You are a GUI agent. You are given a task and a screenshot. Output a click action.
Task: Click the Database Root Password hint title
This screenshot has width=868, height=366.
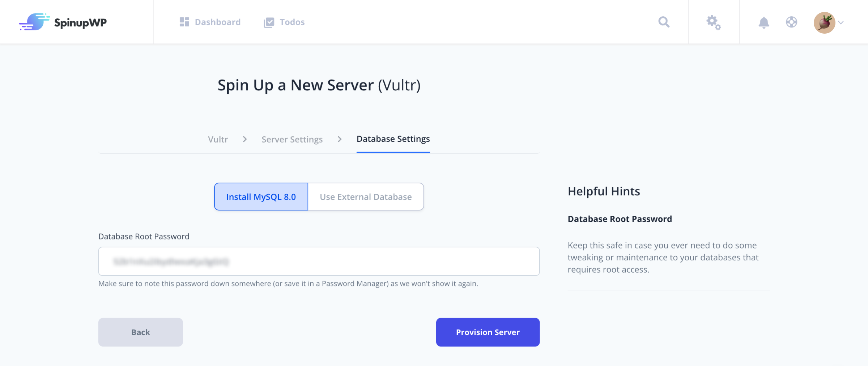pyautogui.click(x=620, y=219)
